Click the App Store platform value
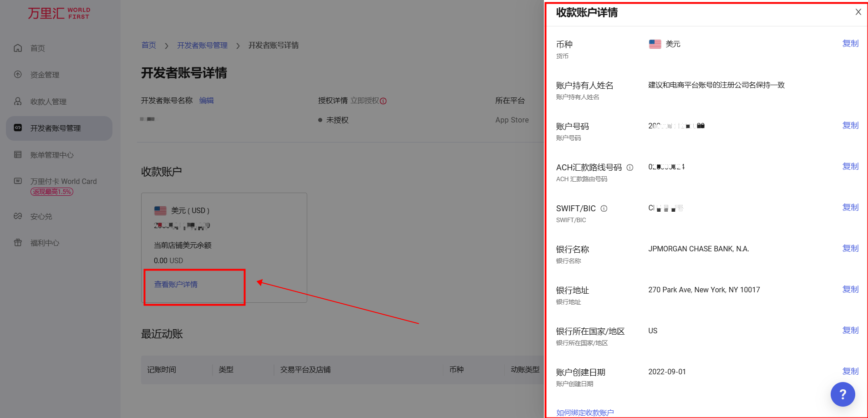Image resolution: width=868 pixels, height=418 pixels. click(512, 120)
